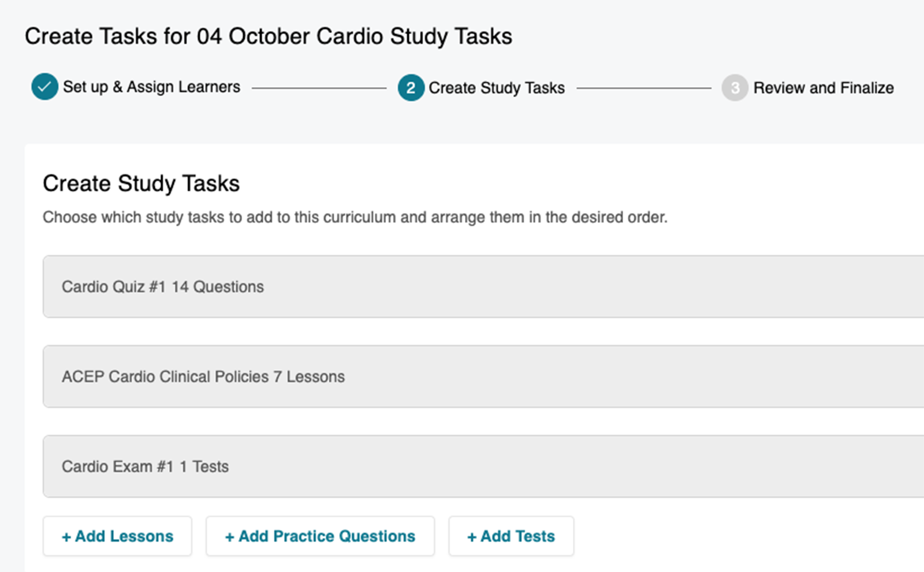Navigate to the Review and Finalize step
924x572 pixels.
click(824, 88)
